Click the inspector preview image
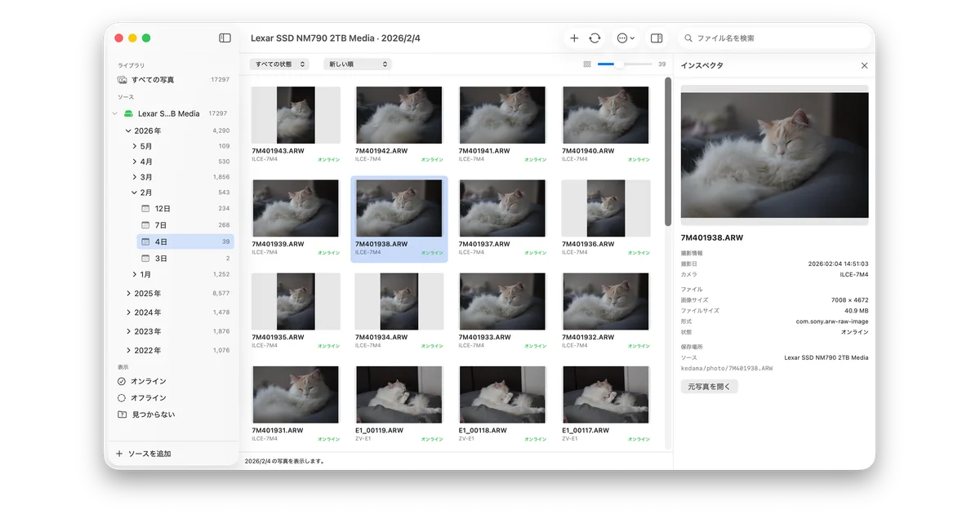980x514 pixels. pyautogui.click(x=775, y=155)
